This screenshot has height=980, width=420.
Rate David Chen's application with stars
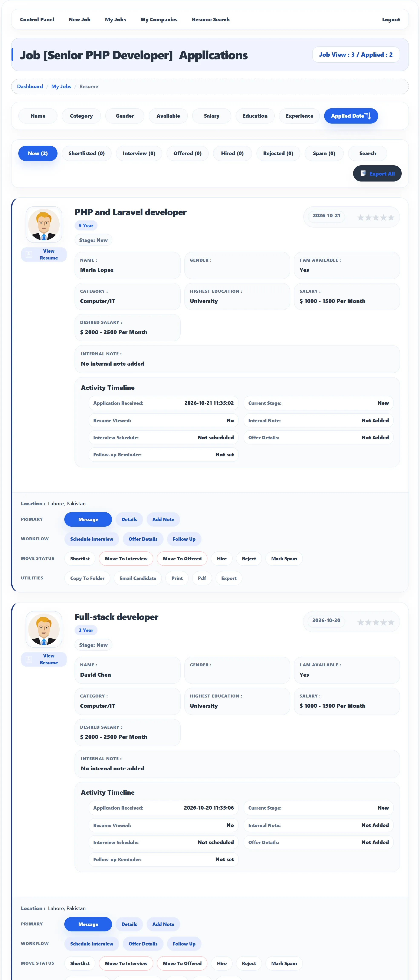375,622
